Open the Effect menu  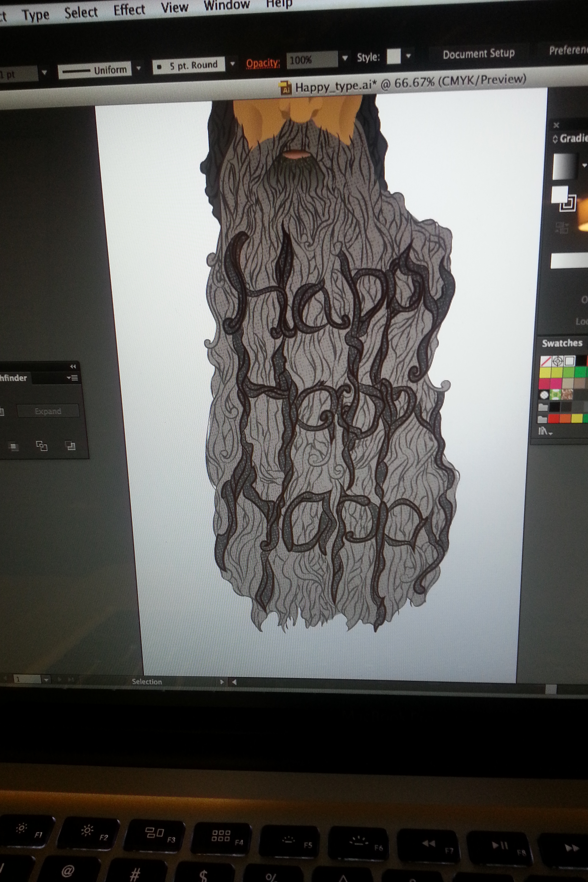(x=129, y=10)
